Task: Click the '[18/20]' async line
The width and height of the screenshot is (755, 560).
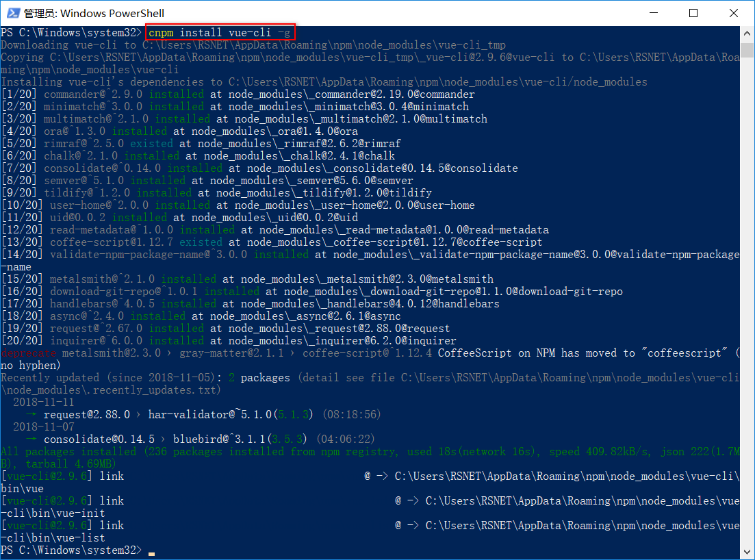Action: coord(201,316)
